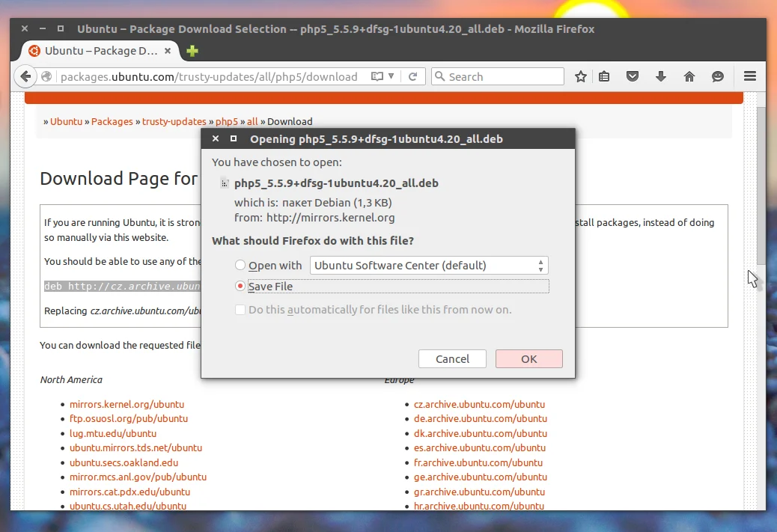Go to Firefox Home page icon
The height and width of the screenshot is (532, 777).
click(x=689, y=76)
